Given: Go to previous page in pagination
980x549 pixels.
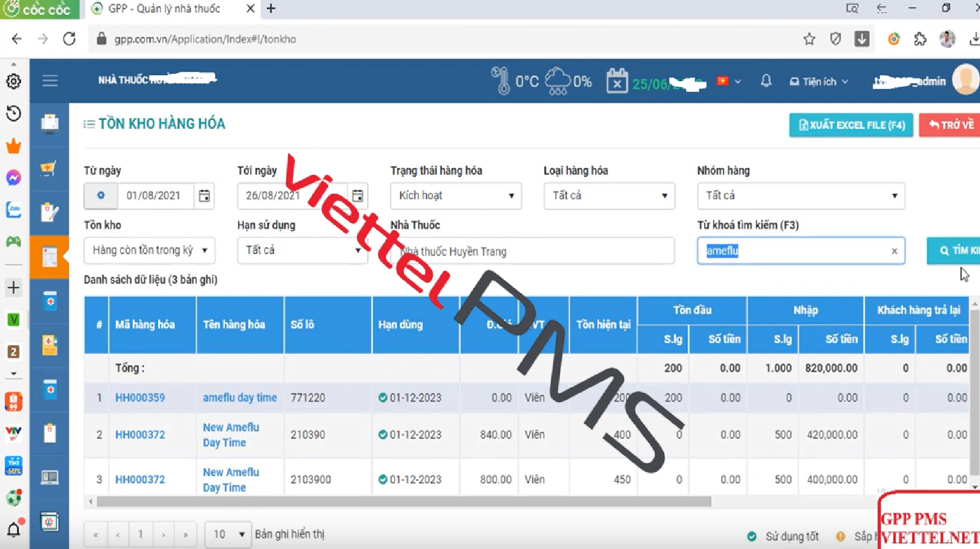Looking at the screenshot, I should [x=118, y=535].
